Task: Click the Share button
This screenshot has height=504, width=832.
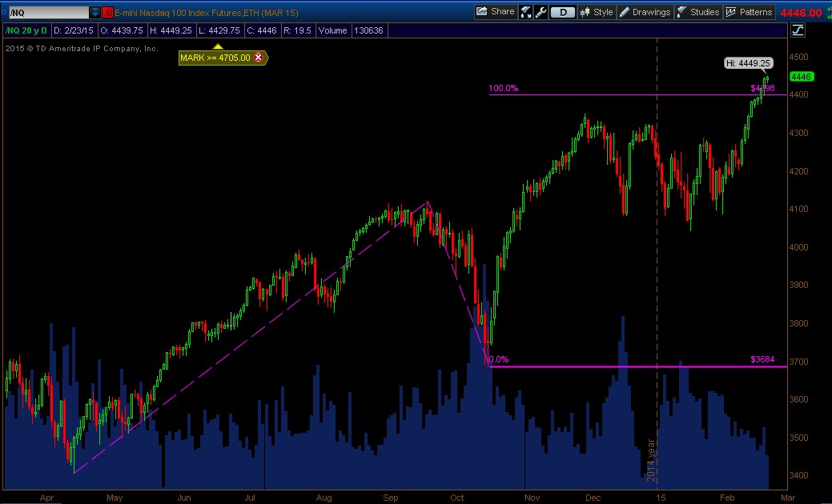Action: pos(495,11)
